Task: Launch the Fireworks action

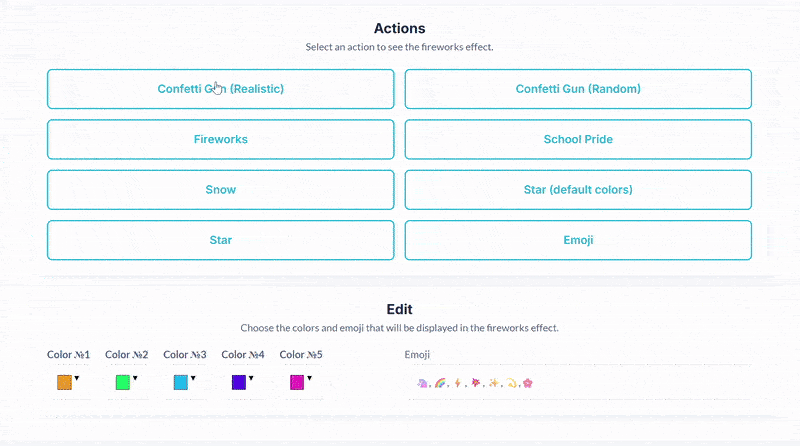Action: [220, 139]
